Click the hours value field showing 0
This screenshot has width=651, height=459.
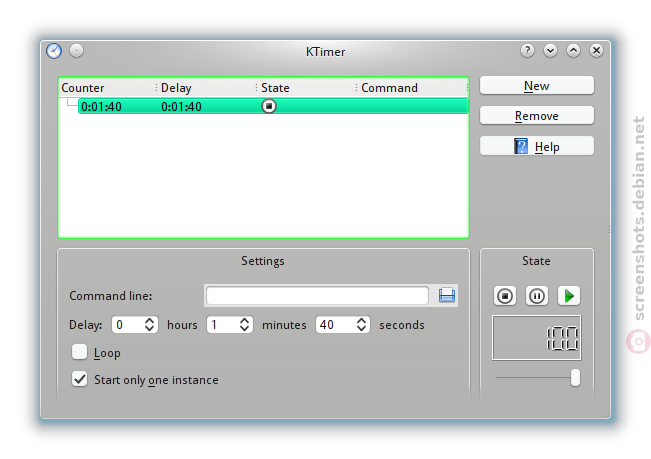pyautogui.click(x=128, y=325)
